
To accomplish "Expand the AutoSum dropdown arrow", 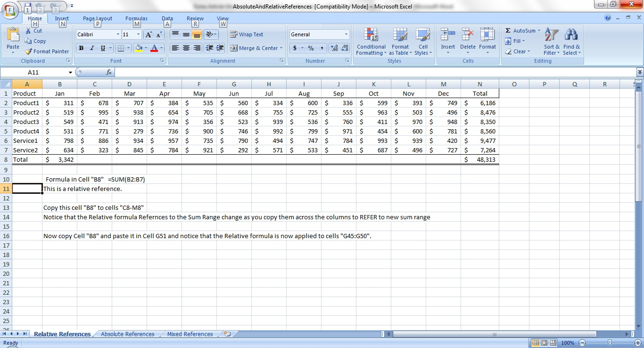I will pyautogui.click(x=539, y=31).
